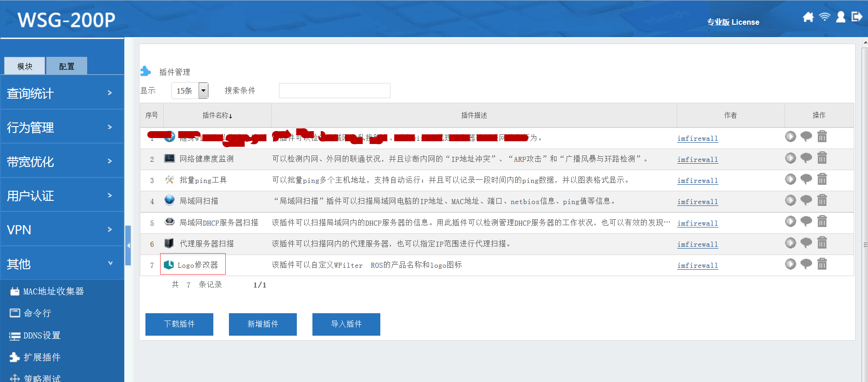Open imfirewall author link for 局域网DHCP服务器扫描
This screenshot has width=868, height=382.
(697, 223)
